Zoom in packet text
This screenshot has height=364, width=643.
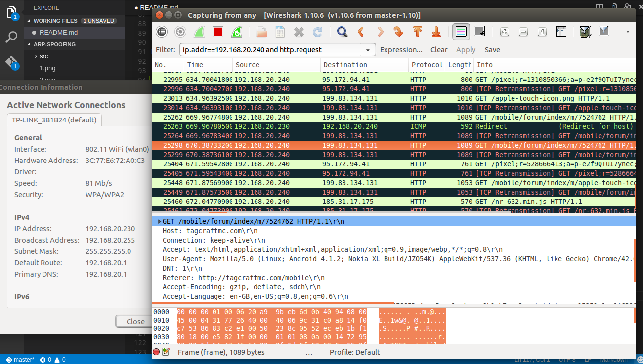(505, 32)
